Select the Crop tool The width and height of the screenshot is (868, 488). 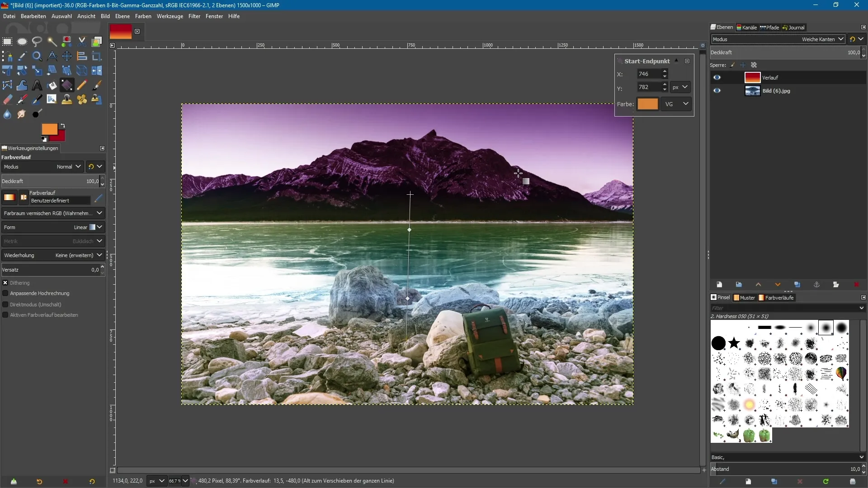[x=97, y=56]
